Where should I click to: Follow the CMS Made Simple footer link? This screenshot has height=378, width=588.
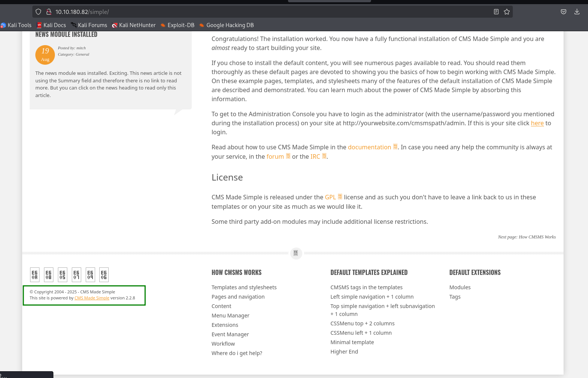pos(92,298)
